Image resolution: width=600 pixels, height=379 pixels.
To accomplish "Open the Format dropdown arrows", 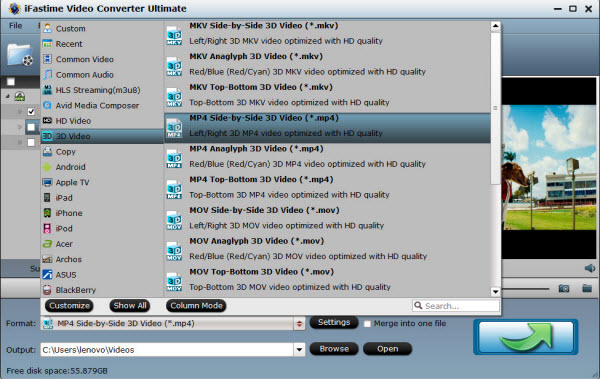I will click(299, 324).
